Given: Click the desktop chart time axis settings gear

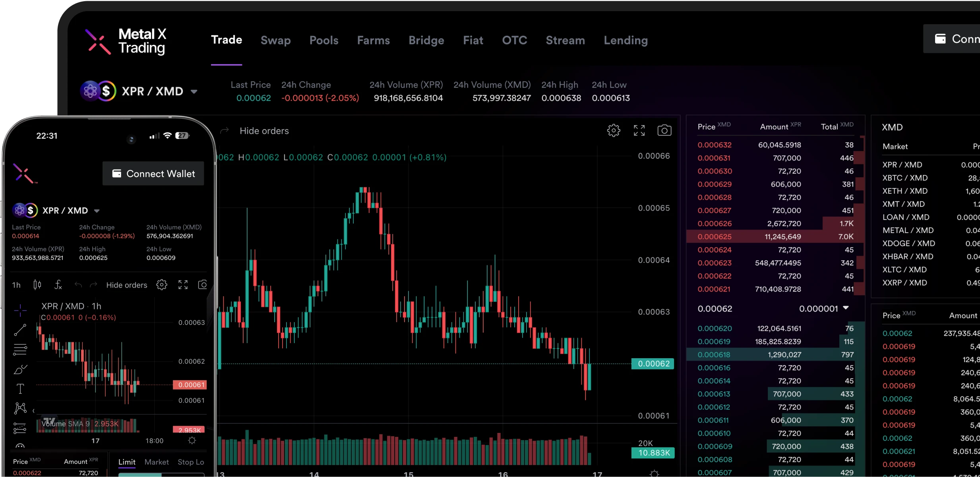Looking at the screenshot, I should click(x=654, y=473).
